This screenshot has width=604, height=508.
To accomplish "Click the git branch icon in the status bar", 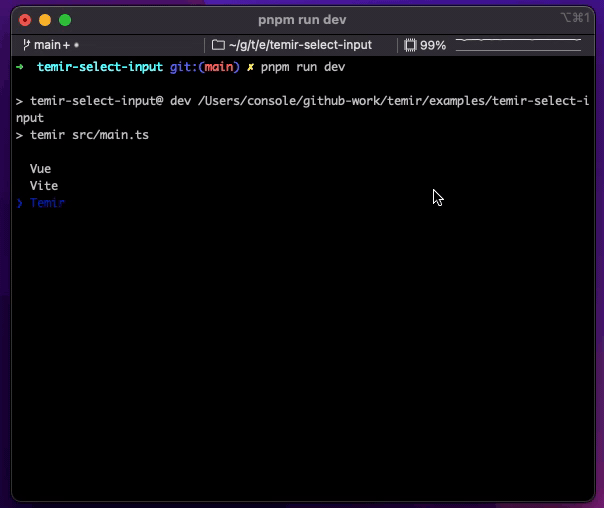I will coord(26,45).
